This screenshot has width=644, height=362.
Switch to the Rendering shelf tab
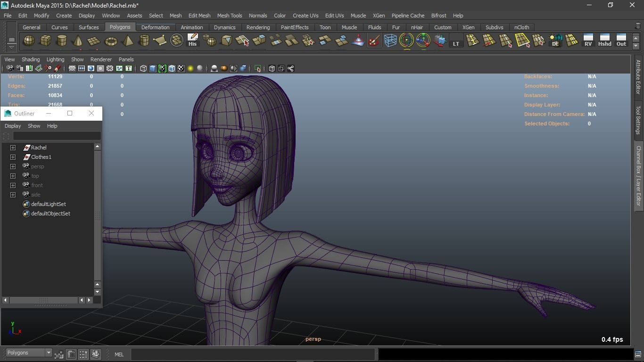point(258,27)
